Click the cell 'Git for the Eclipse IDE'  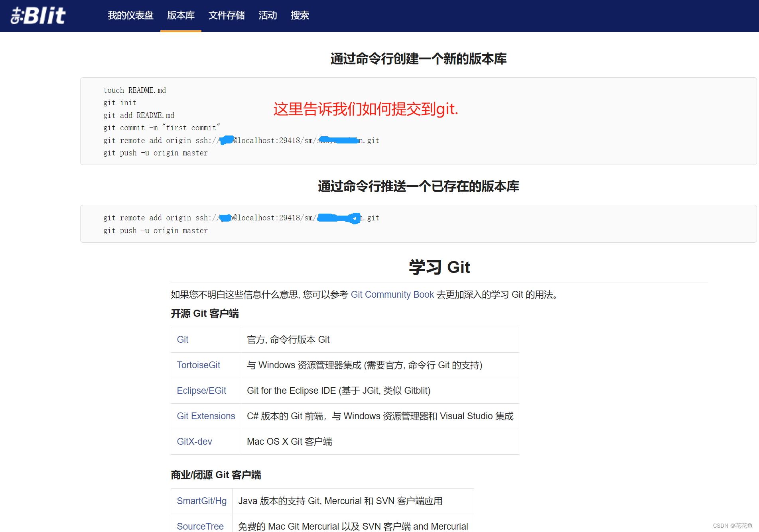click(380, 391)
